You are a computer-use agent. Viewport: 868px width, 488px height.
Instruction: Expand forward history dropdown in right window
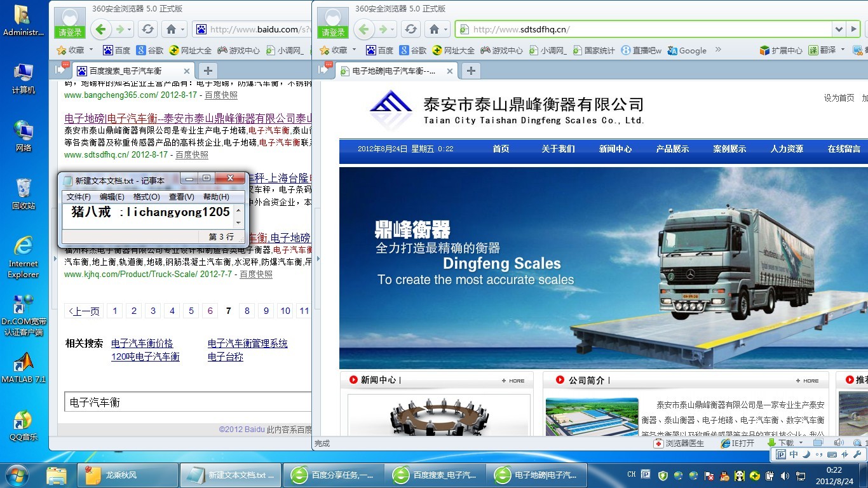393,29
